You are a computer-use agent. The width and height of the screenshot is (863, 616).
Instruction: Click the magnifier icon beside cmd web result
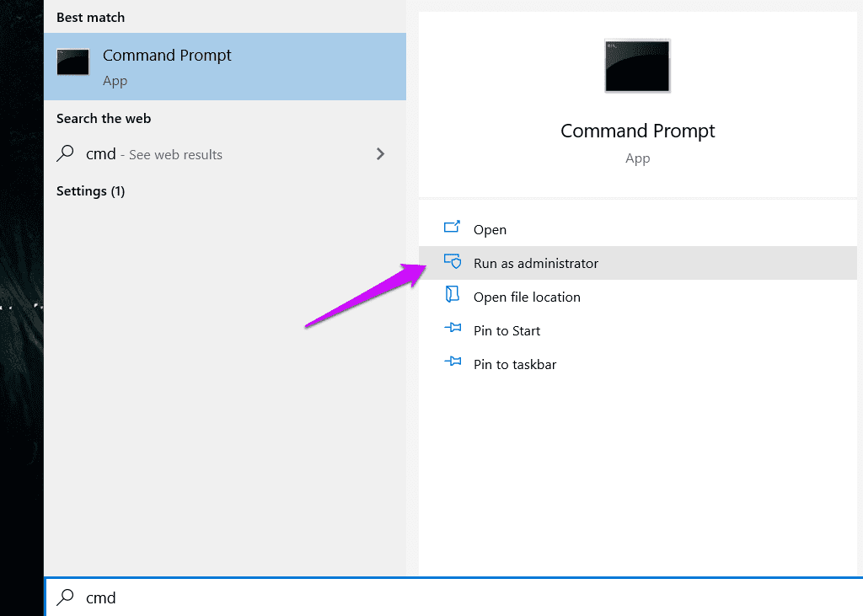[x=65, y=153]
